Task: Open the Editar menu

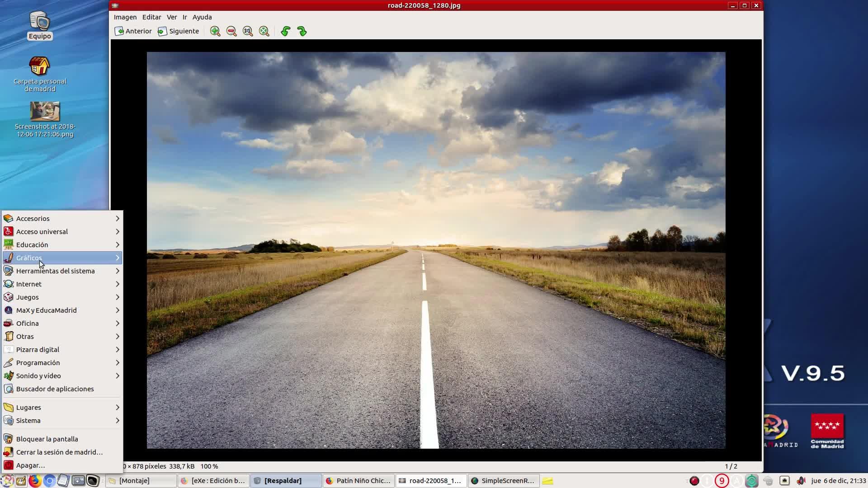Action: [x=151, y=17]
